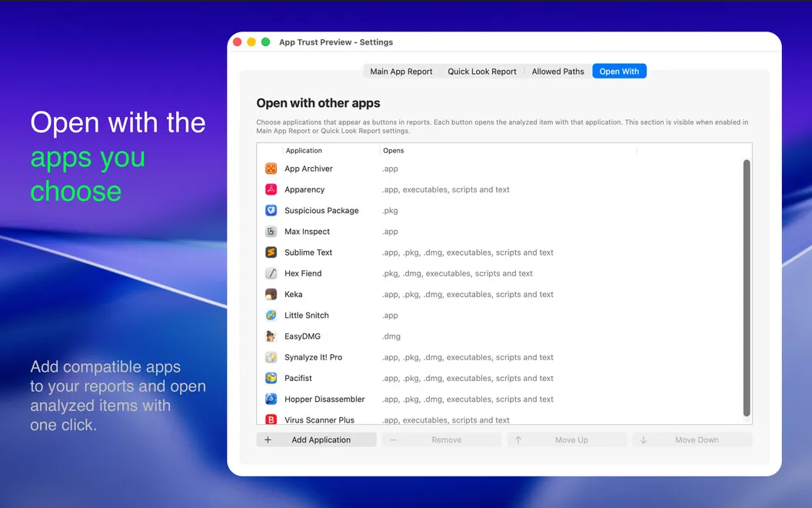Click the .app value for App Archiver
The width and height of the screenshot is (812, 508).
(x=390, y=169)
